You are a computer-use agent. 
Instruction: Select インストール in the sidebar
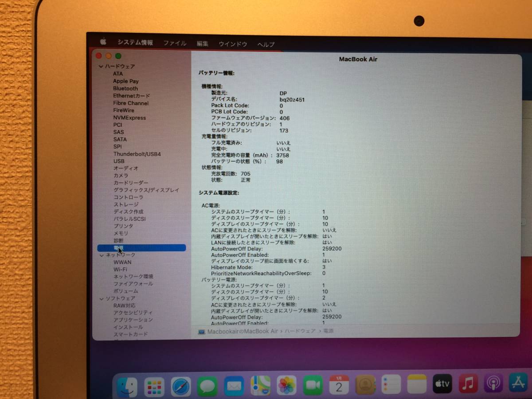click(x=128, y=327)
